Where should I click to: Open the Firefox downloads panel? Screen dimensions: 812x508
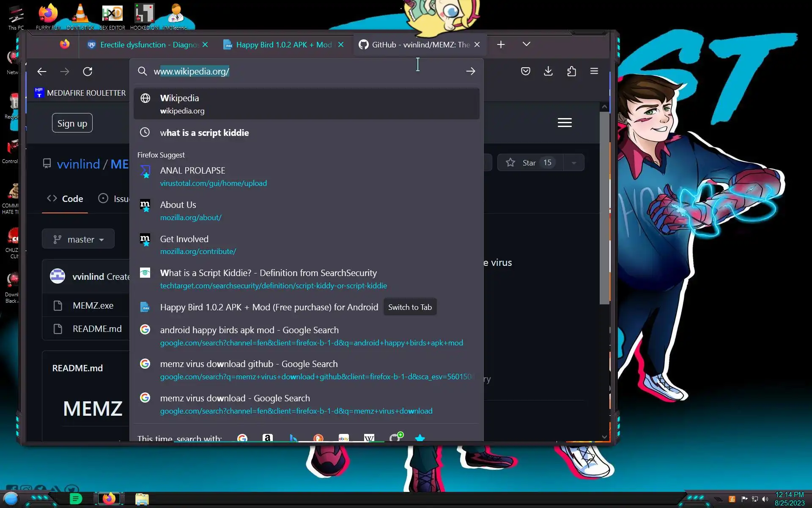pyautogui.click(x=548, y=71)
